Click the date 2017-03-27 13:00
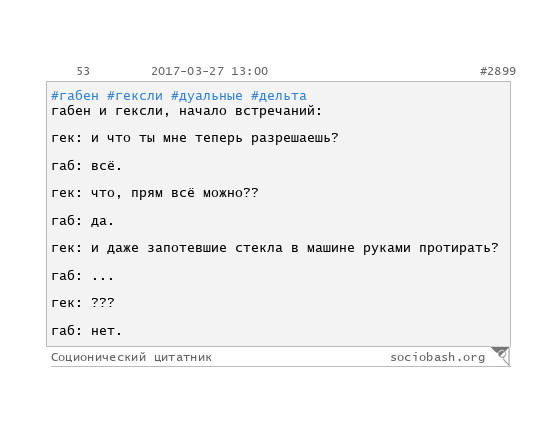The image size is (549, 440). (x=209, y=71)
